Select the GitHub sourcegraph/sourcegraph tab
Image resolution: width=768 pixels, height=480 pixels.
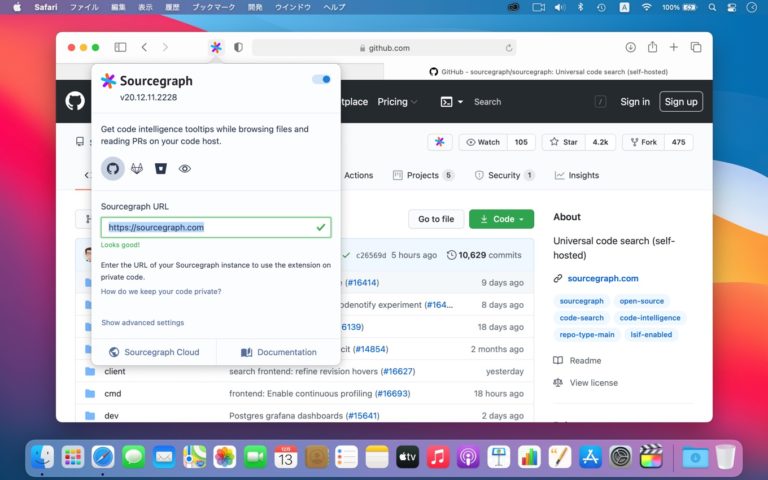[548, 72]
